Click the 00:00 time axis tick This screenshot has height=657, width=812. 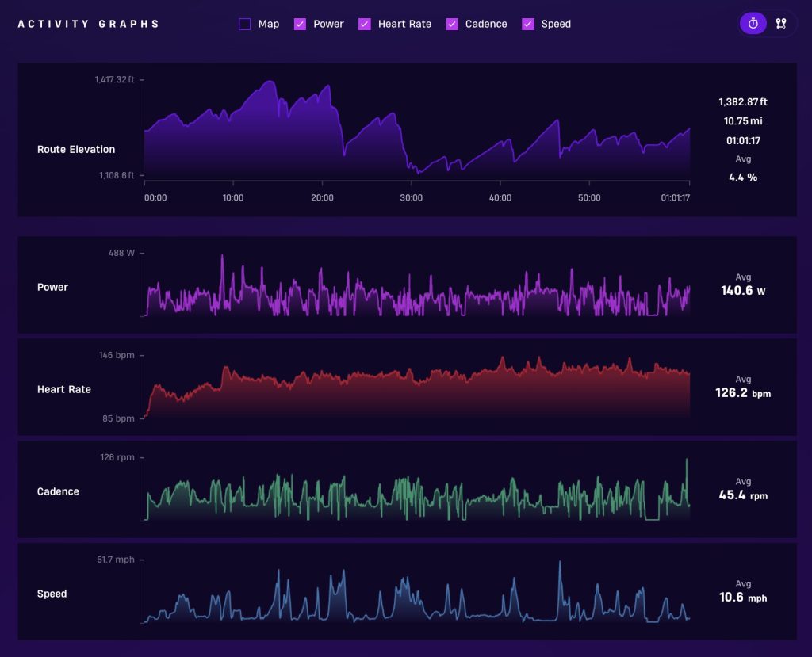tap(155, 198)
